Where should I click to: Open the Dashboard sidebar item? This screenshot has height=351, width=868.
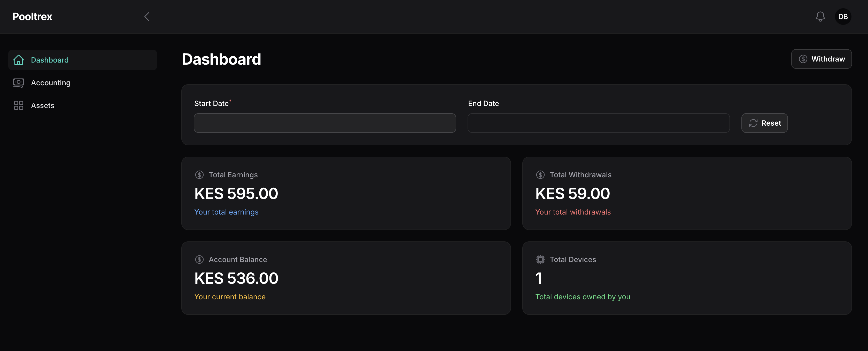pos(50,60)
